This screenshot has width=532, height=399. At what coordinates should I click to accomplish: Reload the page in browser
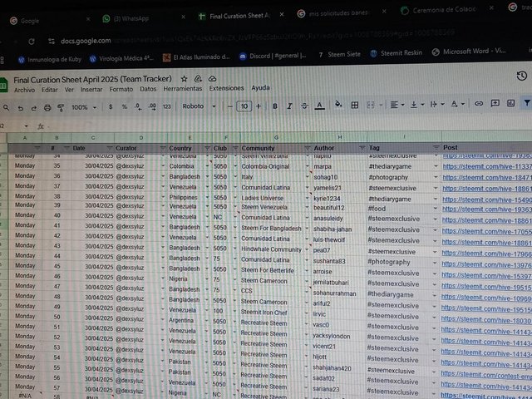pos(32,42)
